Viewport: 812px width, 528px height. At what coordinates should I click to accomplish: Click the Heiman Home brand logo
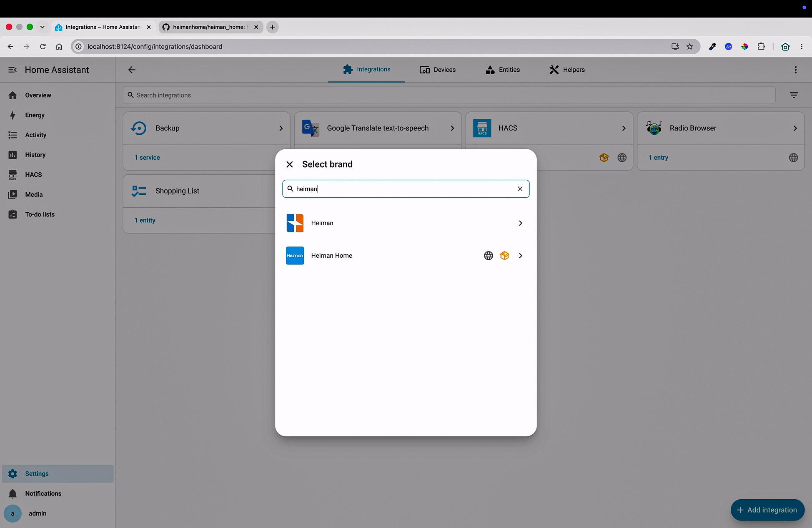click(295, 256)
